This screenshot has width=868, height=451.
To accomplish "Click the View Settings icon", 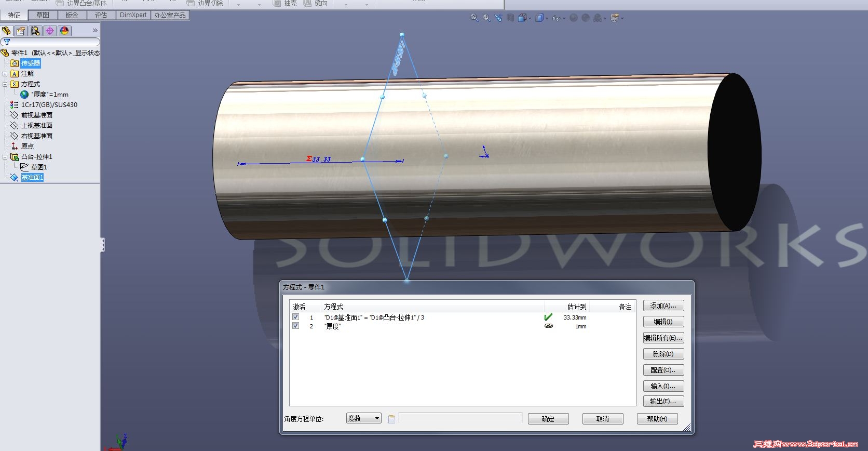I will 598,18.
